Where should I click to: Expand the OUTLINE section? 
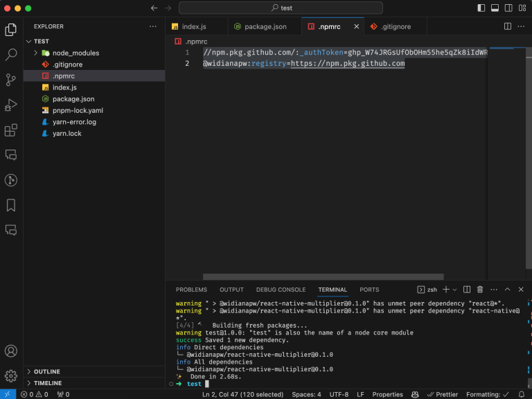point(47,371)
